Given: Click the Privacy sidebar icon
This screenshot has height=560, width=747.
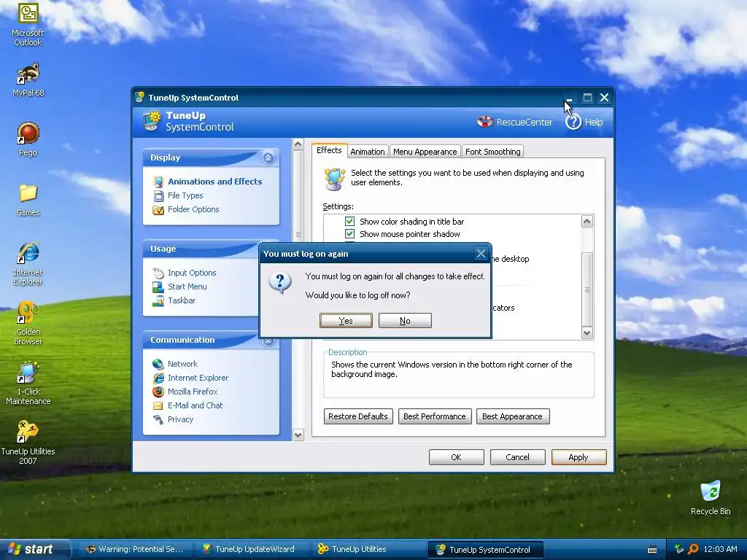Looking at the screenshot, I should (158, 419).
